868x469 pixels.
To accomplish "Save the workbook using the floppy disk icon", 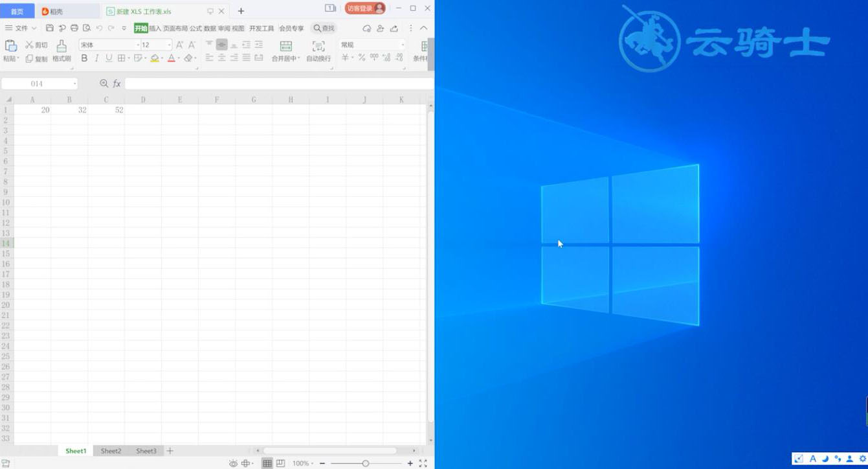I will pos(50,29).
